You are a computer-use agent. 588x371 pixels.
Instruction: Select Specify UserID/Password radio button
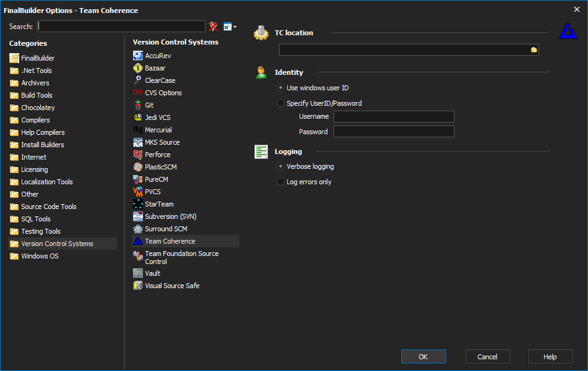pyautogui.click(x=280, y=103)
